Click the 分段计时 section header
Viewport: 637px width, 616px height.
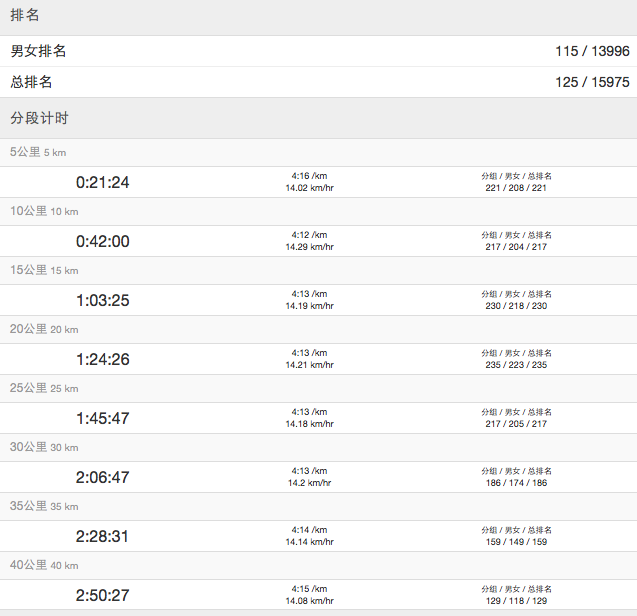(x=39, y=118)
